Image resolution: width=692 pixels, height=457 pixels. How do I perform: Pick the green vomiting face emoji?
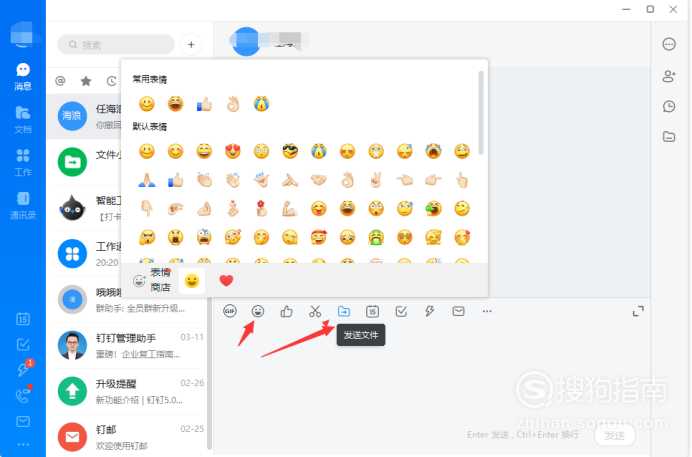coord(376,237)
